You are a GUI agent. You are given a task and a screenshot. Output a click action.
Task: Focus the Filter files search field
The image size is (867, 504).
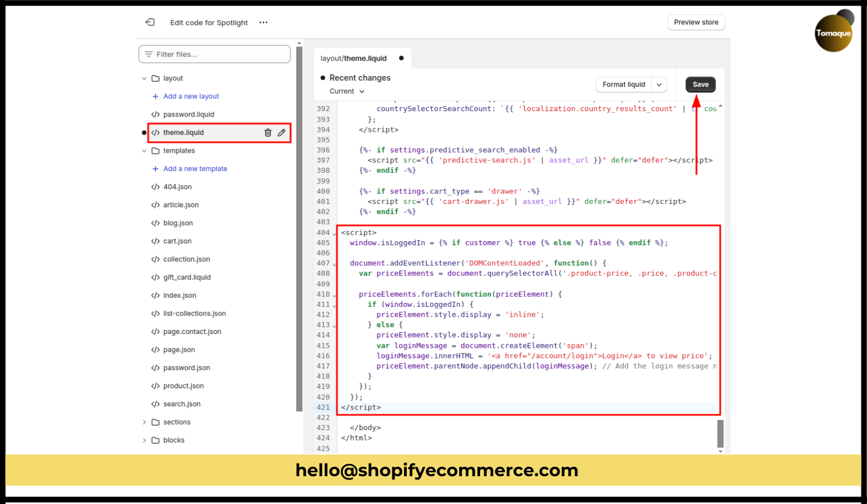[x=215, y=54]
